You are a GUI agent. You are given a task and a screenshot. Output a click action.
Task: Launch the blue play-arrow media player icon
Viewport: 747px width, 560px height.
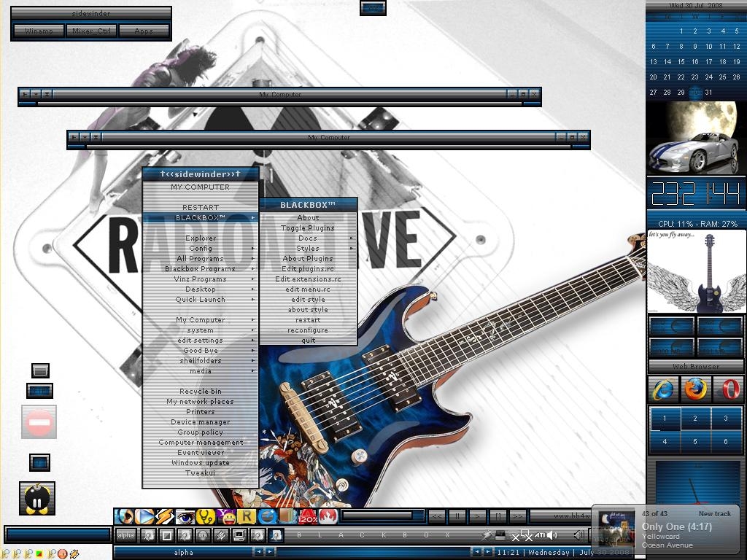(x=144, y=516)
